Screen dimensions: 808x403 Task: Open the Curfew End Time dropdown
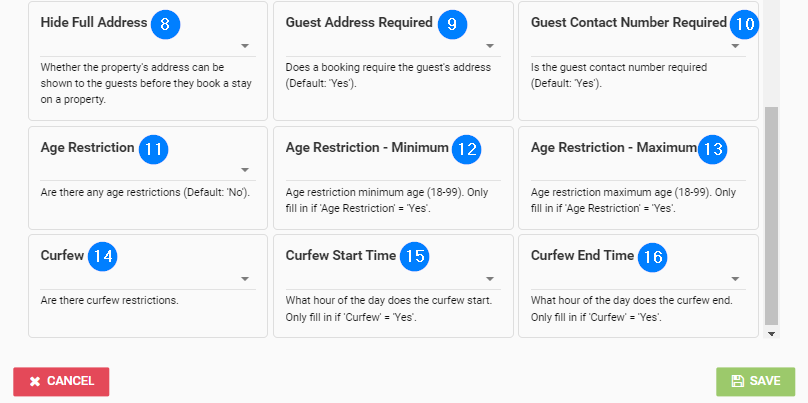[x=638, y=279]
